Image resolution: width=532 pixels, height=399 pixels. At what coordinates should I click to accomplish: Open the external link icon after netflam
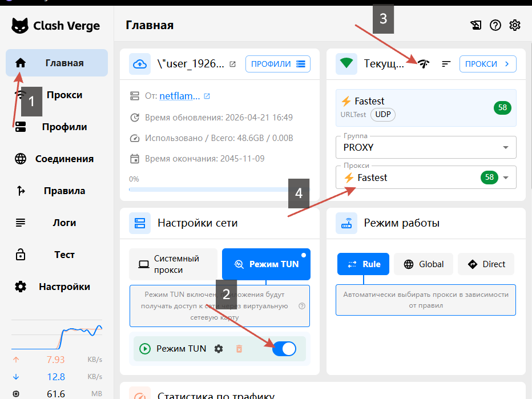(x=207, y=96)
